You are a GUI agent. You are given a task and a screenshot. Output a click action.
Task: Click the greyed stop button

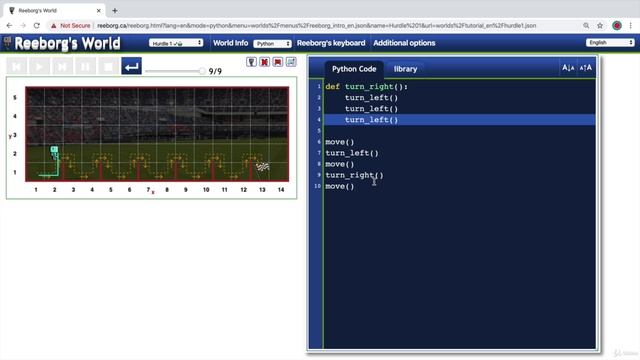108,67
